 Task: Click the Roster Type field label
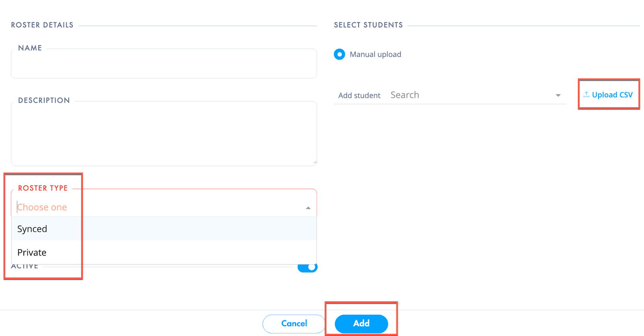point(43,188)
